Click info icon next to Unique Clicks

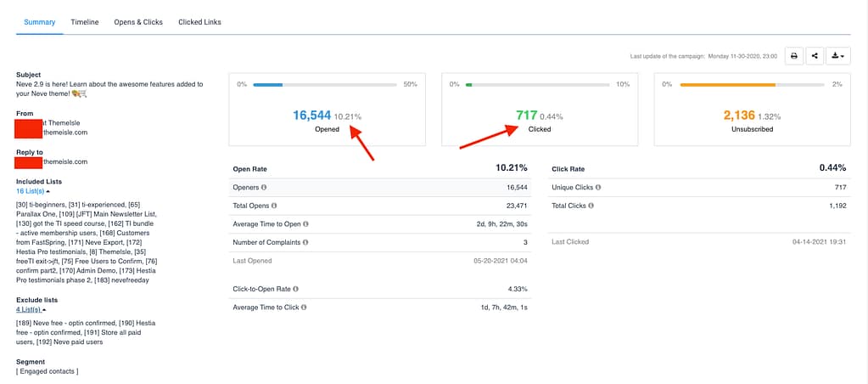(x=598, y=187)
